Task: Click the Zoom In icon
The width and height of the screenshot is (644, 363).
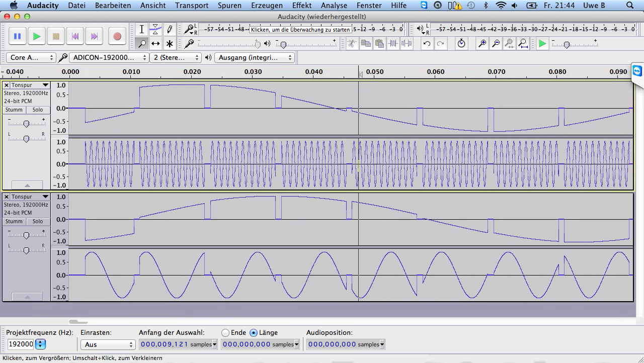Action: coord(482,43)
